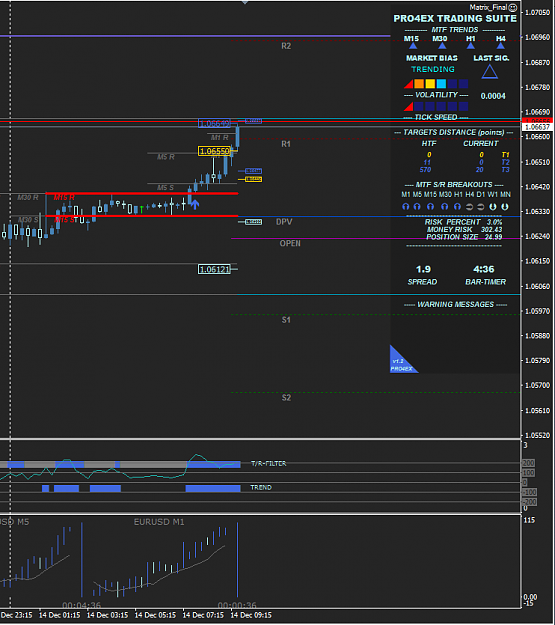
Task: Click the yellow 1.06550 price label
Action: 215,151
